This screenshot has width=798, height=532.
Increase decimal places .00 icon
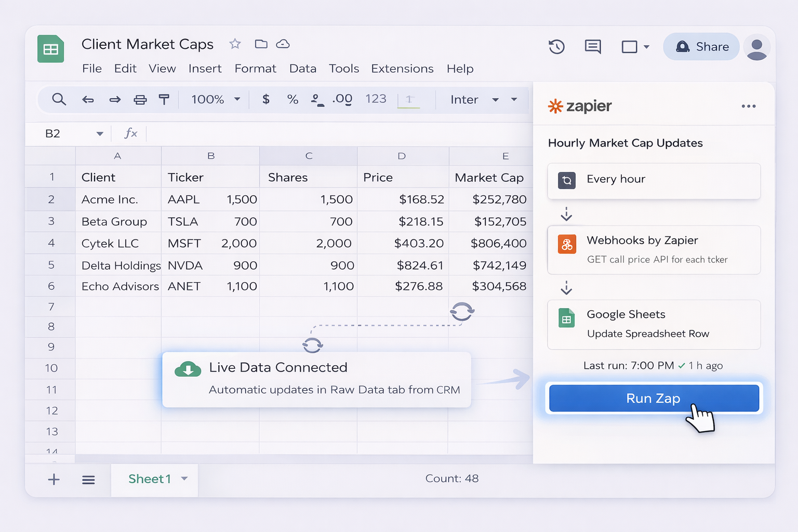click(342, 99)
